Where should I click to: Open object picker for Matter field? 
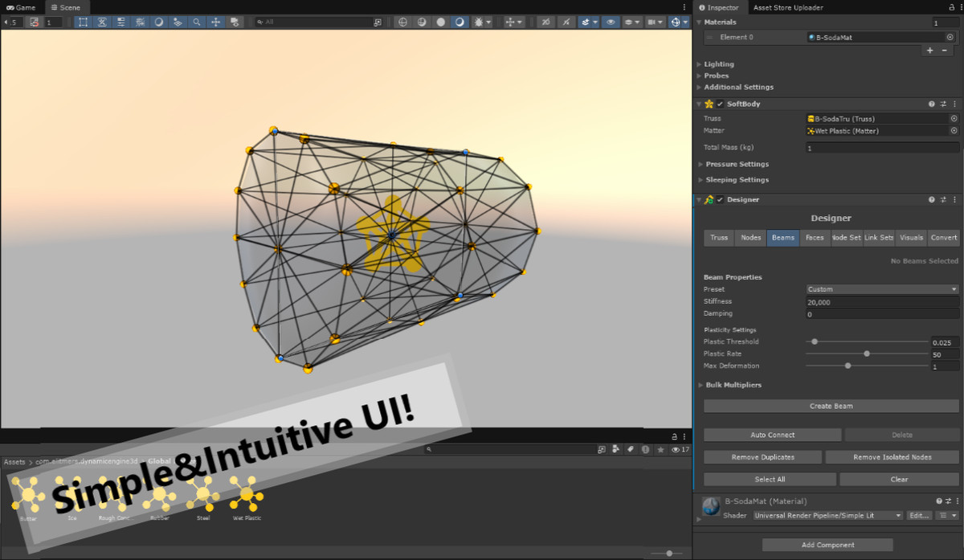click(x=954, y=130)
